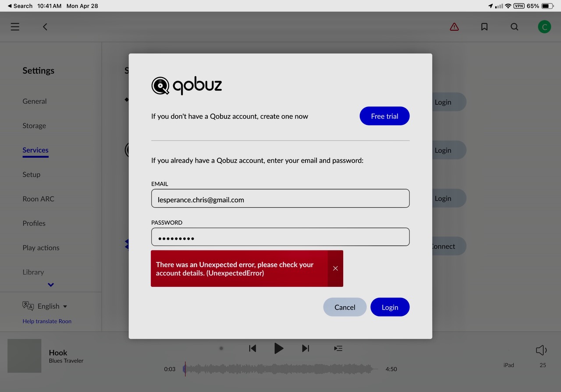
Task: Select Roon ARC settings tab
Action: point(39,199)
